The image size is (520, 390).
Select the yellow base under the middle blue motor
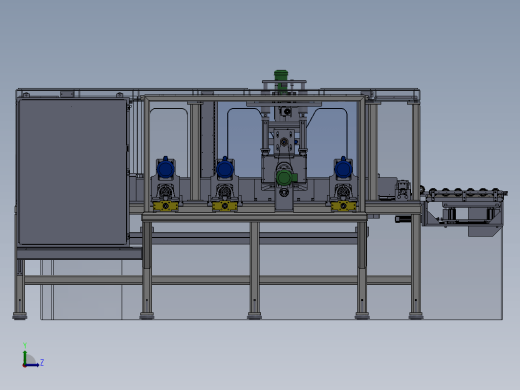(x=225, y=206)
